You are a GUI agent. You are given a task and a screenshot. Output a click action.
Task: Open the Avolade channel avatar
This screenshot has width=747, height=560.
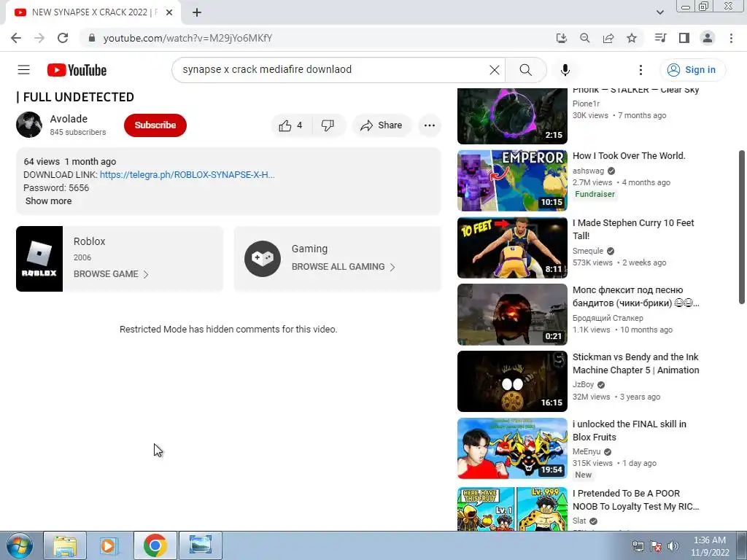point(29,125)
